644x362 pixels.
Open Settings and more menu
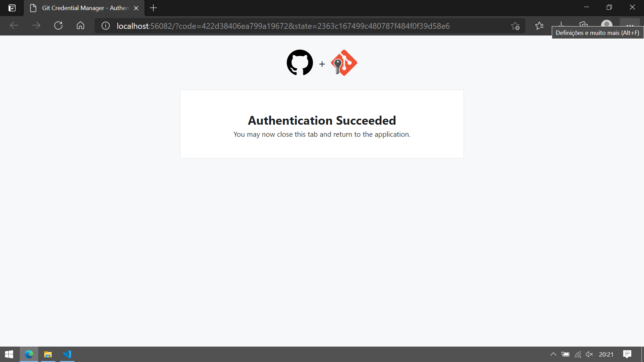pos(630,23)
